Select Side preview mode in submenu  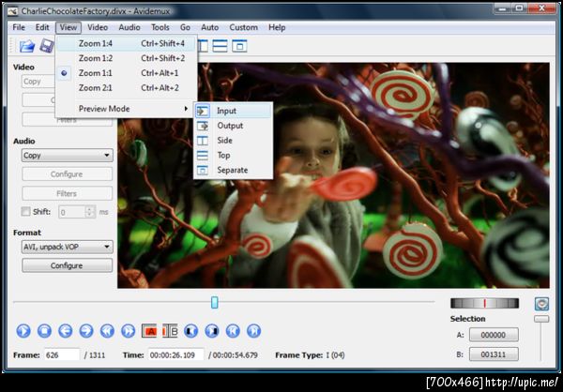point(233,141)
